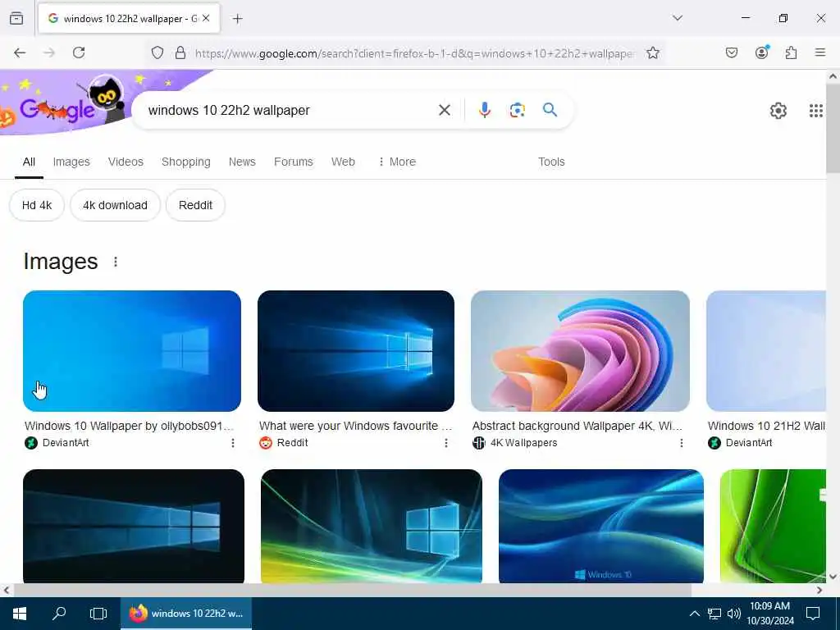Apply the Reddit filter chip
840x630 pixels.
195,205
